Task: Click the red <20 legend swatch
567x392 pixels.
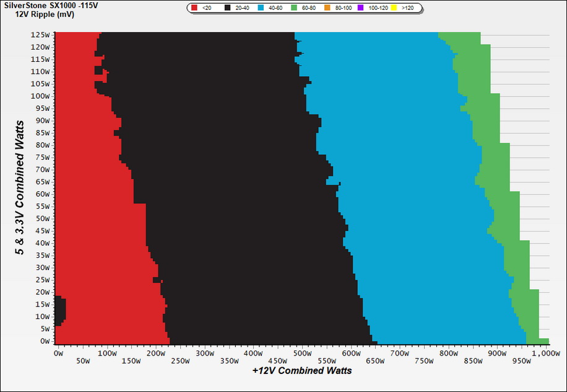Action: pos(194,7)
